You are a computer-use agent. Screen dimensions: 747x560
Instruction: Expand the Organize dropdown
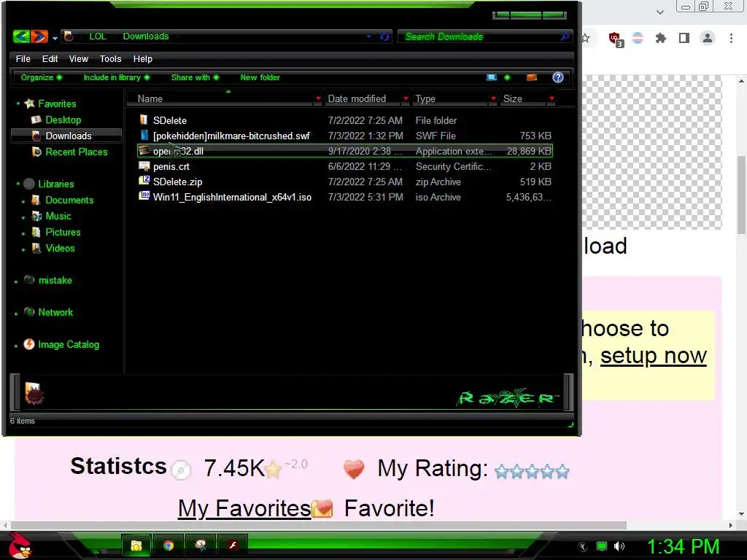click(x=42, y=77)
